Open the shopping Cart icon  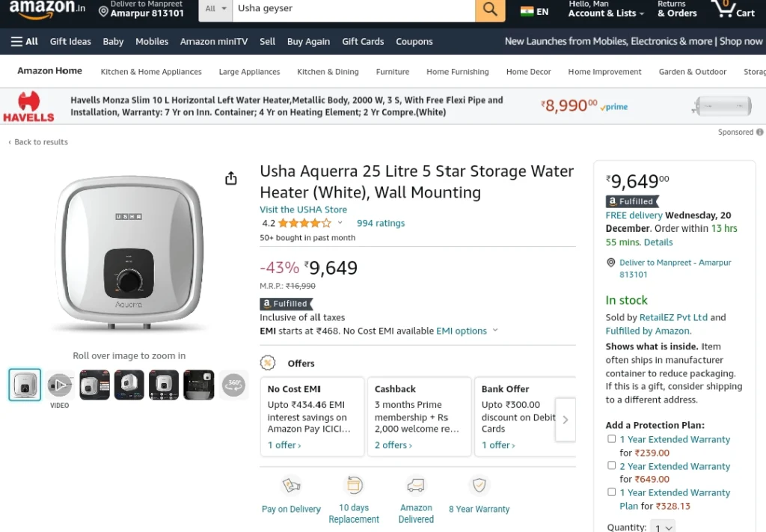pos(733,9)
